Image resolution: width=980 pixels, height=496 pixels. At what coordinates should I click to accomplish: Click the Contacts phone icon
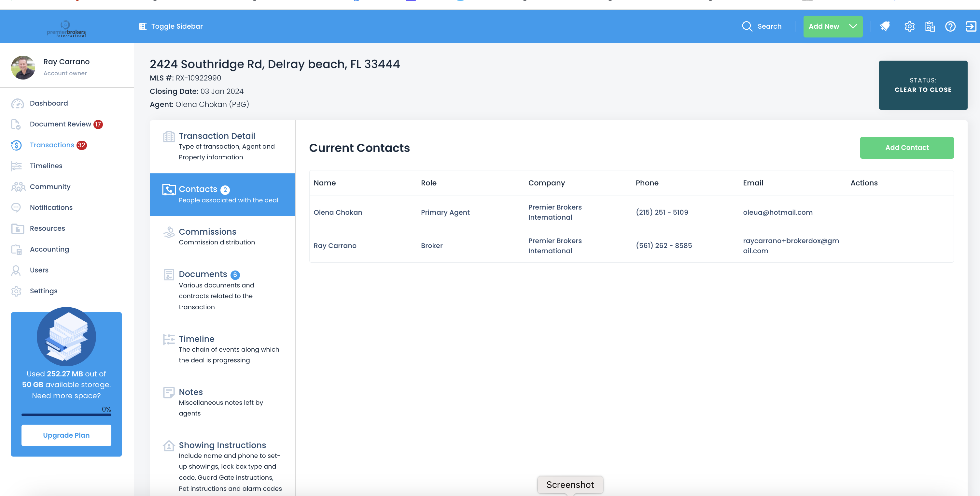point(169,189)
